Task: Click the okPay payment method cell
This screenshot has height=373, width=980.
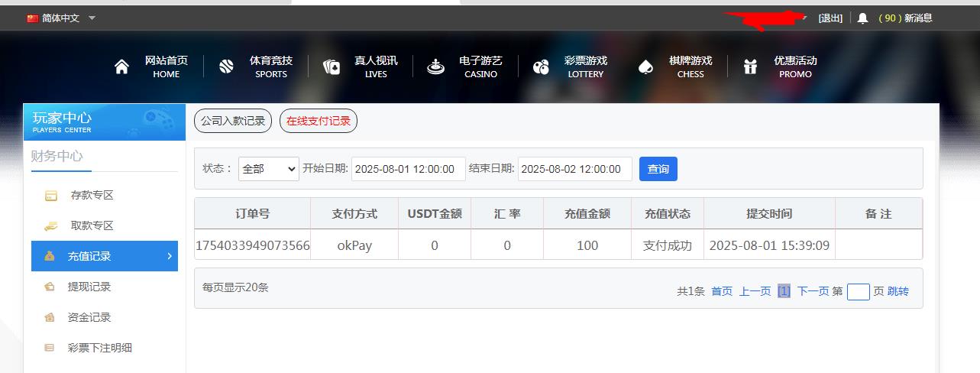Action: 354,245
